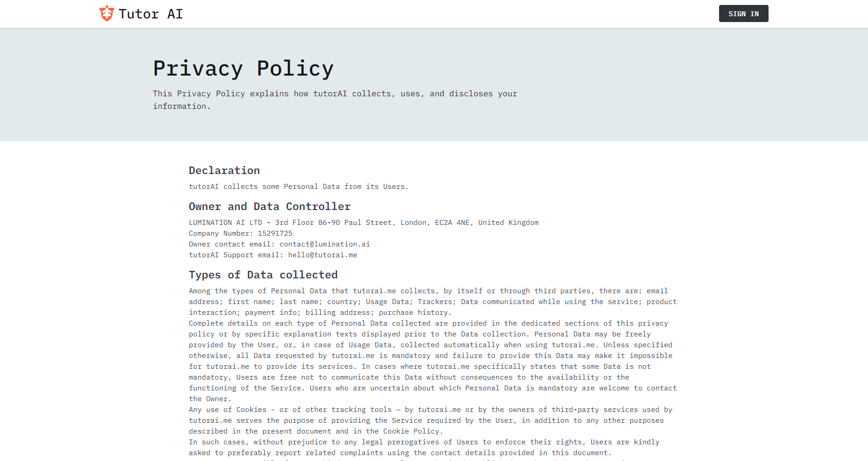Click the Tutor AI brand name text
The image size is (868, 461).
(150, 14)
